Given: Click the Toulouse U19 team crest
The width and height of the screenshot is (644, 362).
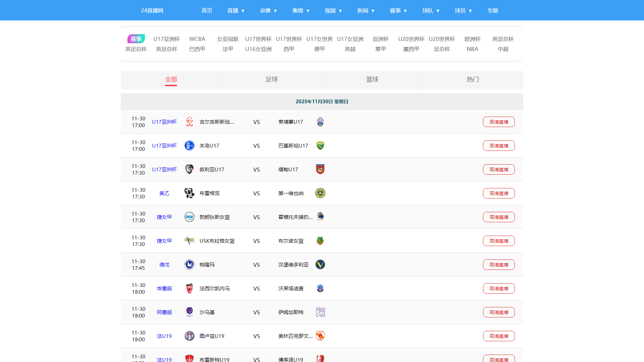Looking at the screenshot, I should point(190,336).
